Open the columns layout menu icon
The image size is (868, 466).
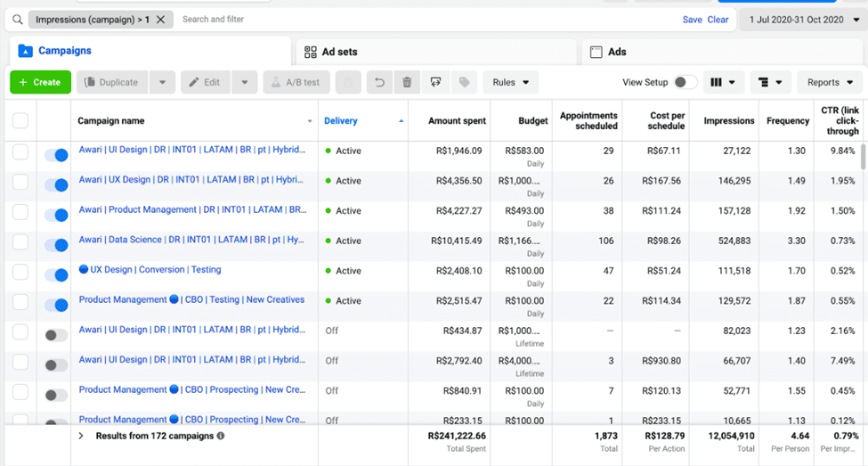point(723,82)
